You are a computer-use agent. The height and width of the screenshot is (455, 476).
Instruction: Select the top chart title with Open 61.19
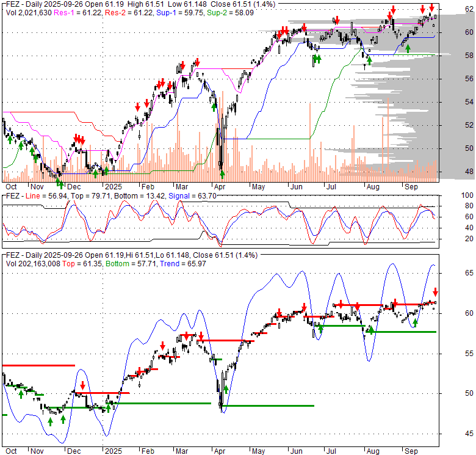tap(140, 4)
